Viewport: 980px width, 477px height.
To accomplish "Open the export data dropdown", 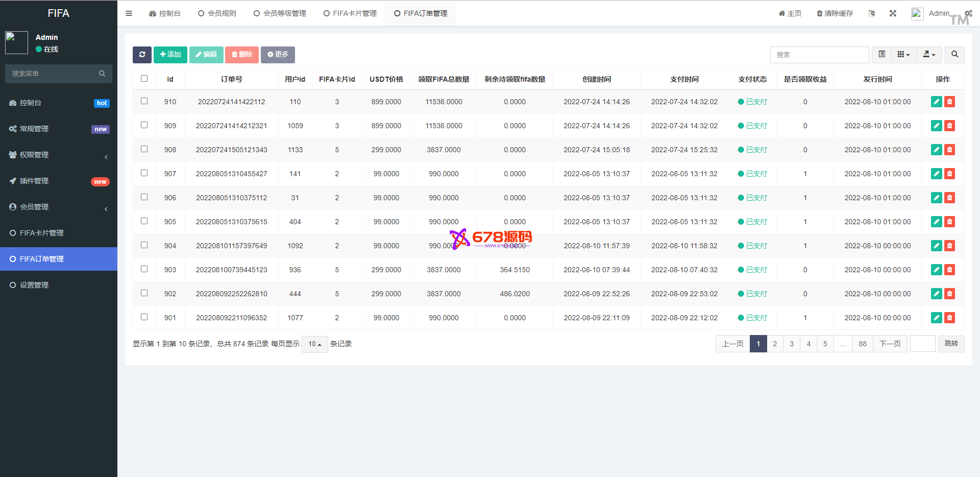I will [x=929, y=55].
